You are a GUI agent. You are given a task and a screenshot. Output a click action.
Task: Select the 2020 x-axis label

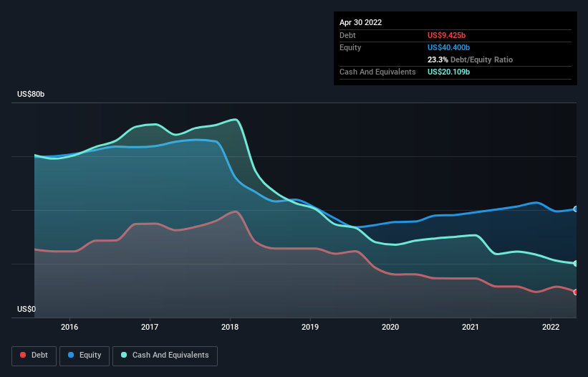pos(390,327)
